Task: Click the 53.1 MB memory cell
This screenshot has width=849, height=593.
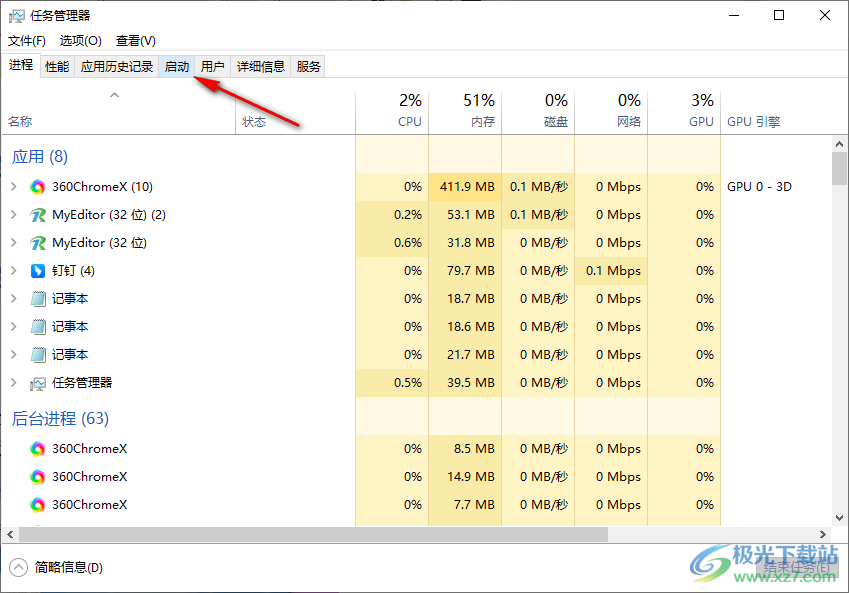Action: pos(465,215)
